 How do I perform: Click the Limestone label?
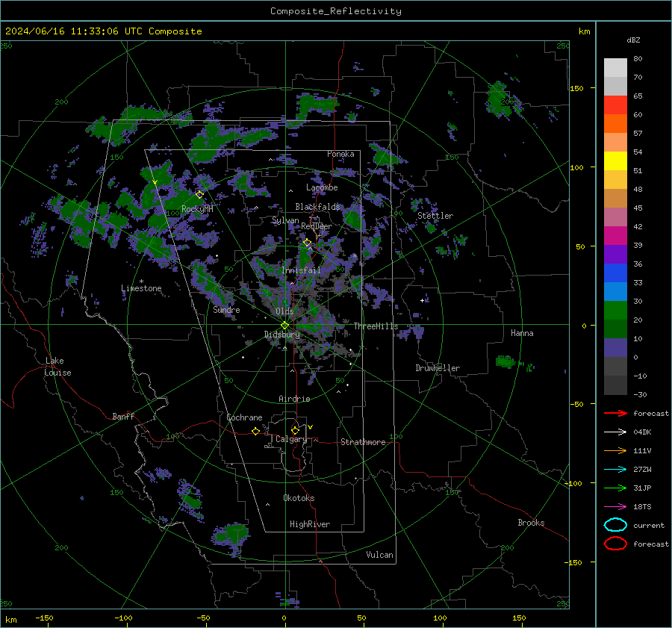click(x=141, y=288)
